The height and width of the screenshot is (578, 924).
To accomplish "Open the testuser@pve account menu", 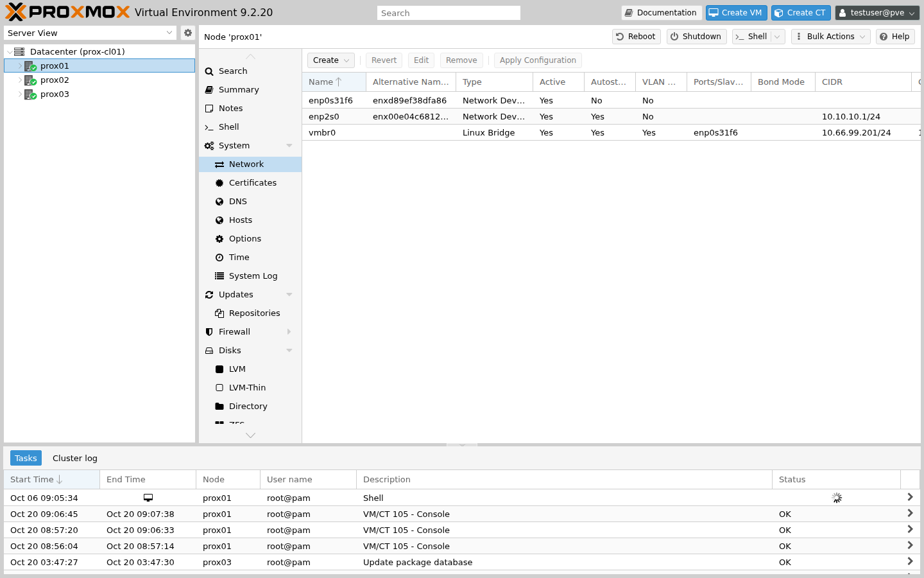I will pos(877,13).
